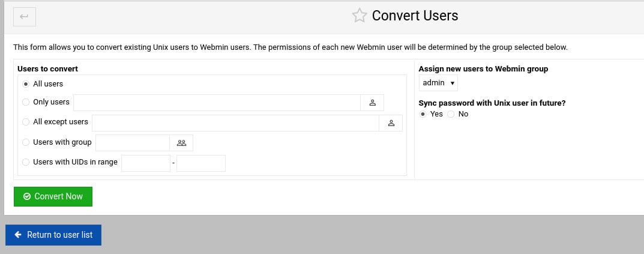Click the Convert Now button
Image resolution: width=644 pixels, height=254 pixels.
pyautogui.click(x=53, y=196)
